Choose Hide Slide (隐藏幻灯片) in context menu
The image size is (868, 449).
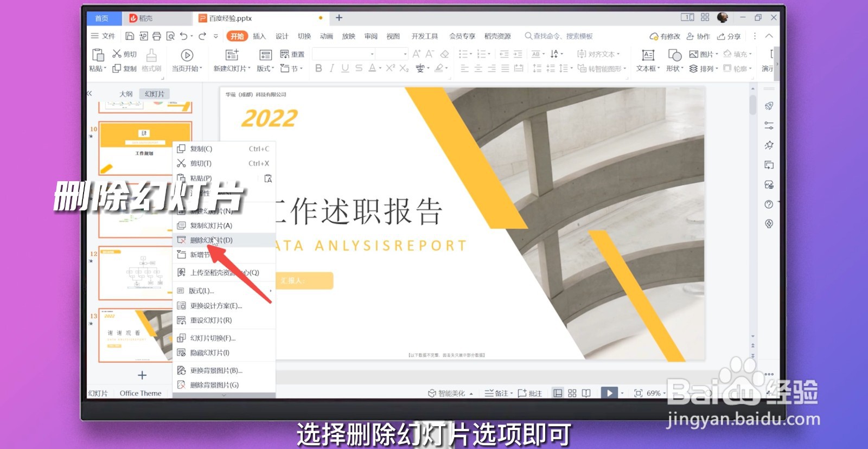pyautogui.click(x=225, y=352)
